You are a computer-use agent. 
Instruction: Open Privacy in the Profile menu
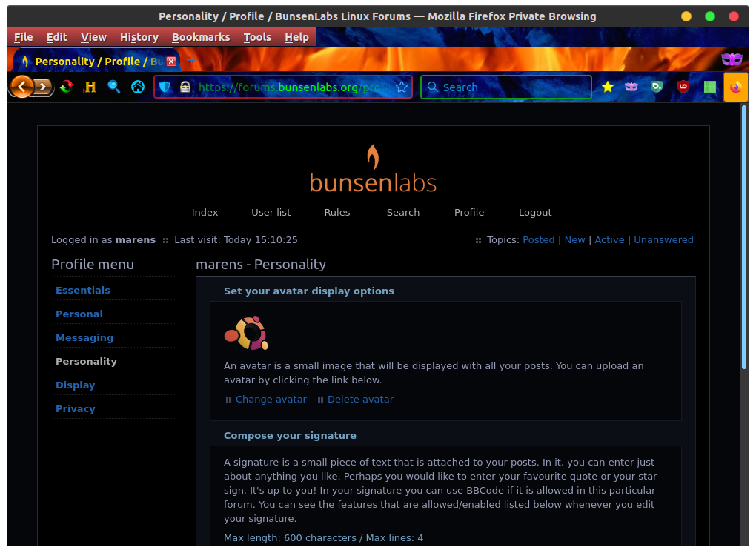(75, 409)
